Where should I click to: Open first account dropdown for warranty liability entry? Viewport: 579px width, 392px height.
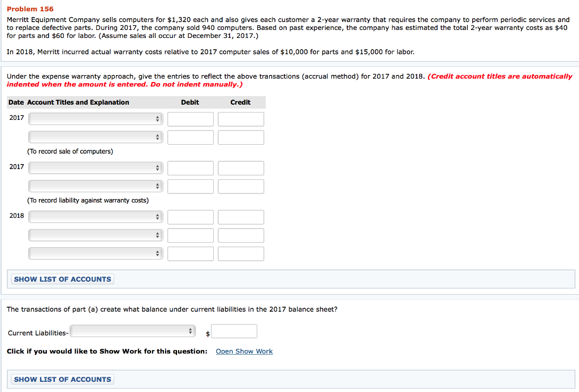pyautogui.click(x=96, y=168)
